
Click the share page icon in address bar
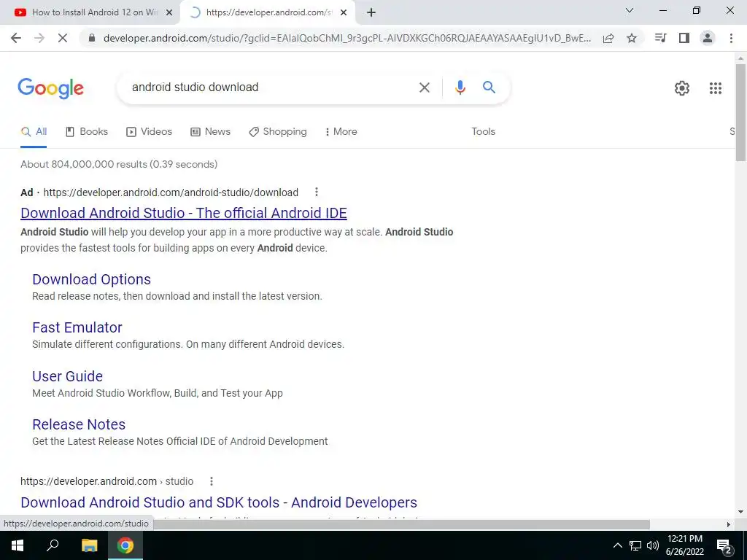[x=608, y=39]
